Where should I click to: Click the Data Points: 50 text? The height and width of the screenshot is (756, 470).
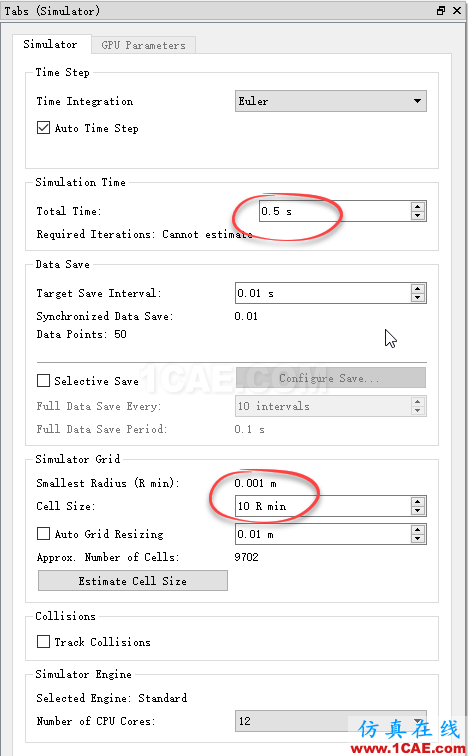(81, 334)
